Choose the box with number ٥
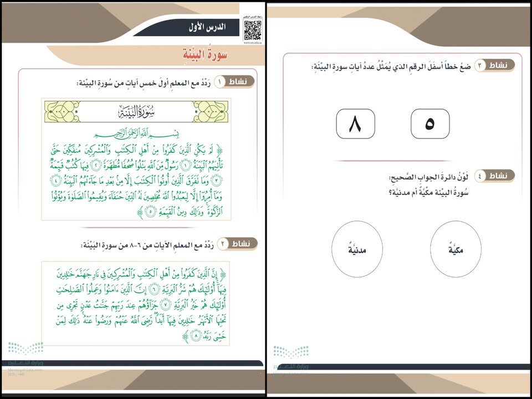 pyautogui.click(x=430, y=124)
